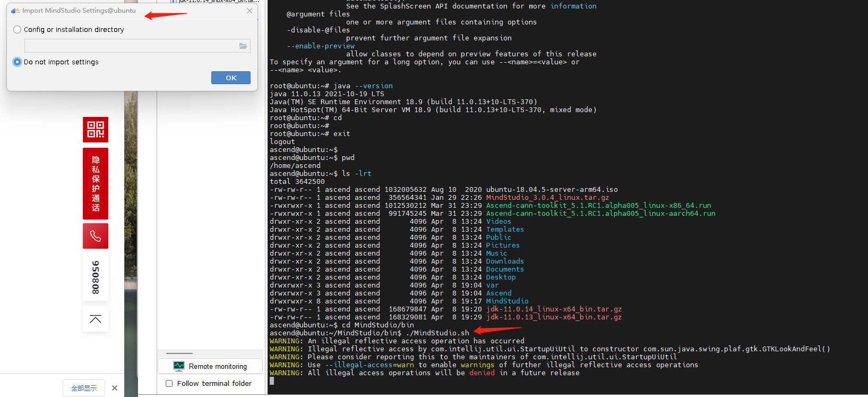Select the Config or installation directory option
Viewport: 868px width, 397px height.
coord(68,30)
